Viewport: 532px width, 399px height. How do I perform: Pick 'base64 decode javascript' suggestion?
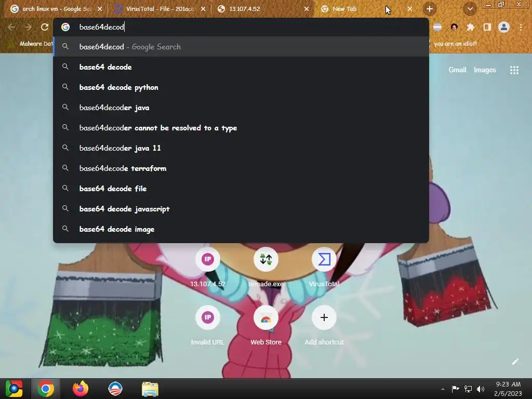coord(241,209)
